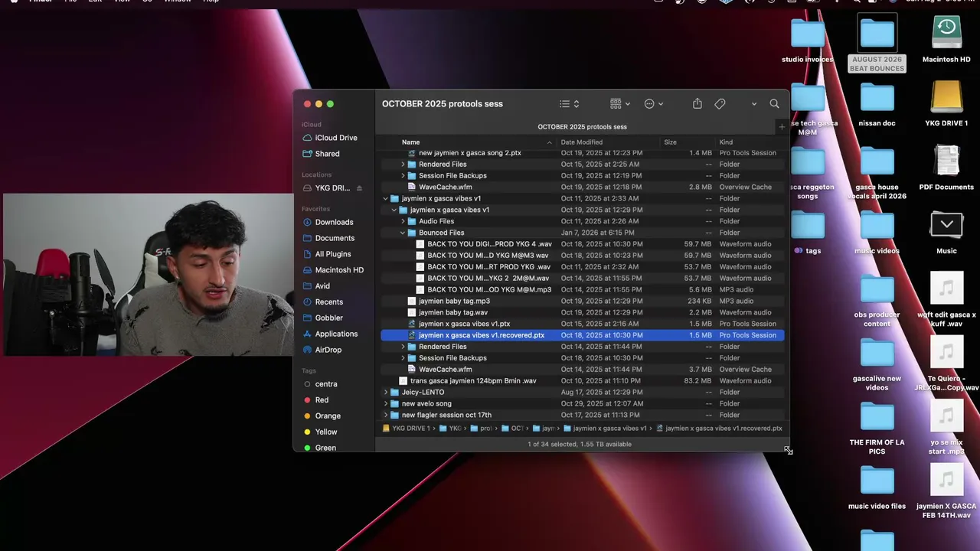Show Recents in sidebar
This screenshot has width=980, height=551.
(x=328, y=302)
